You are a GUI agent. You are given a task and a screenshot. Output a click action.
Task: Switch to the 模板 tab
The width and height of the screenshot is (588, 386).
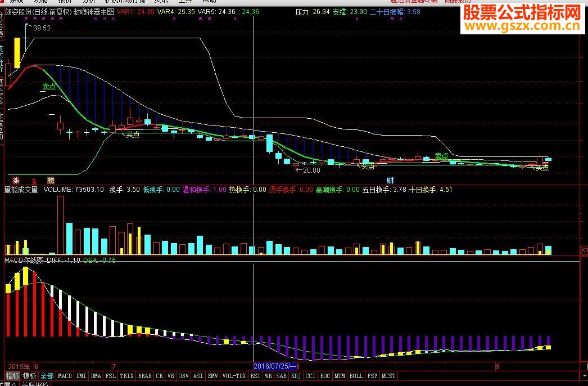click(30, 376)
